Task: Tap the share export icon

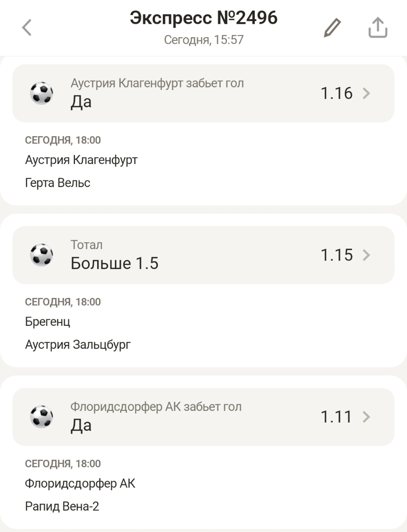Action: coord(378,27)
